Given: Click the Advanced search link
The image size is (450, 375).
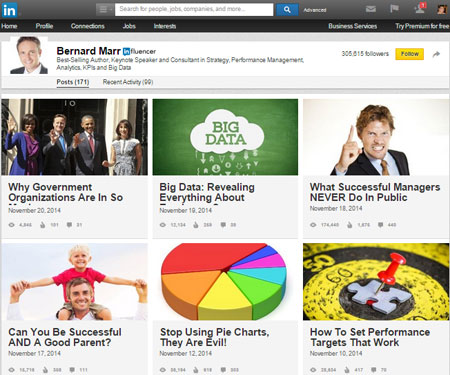Looking at the screenshot, I should pos(314,10).
